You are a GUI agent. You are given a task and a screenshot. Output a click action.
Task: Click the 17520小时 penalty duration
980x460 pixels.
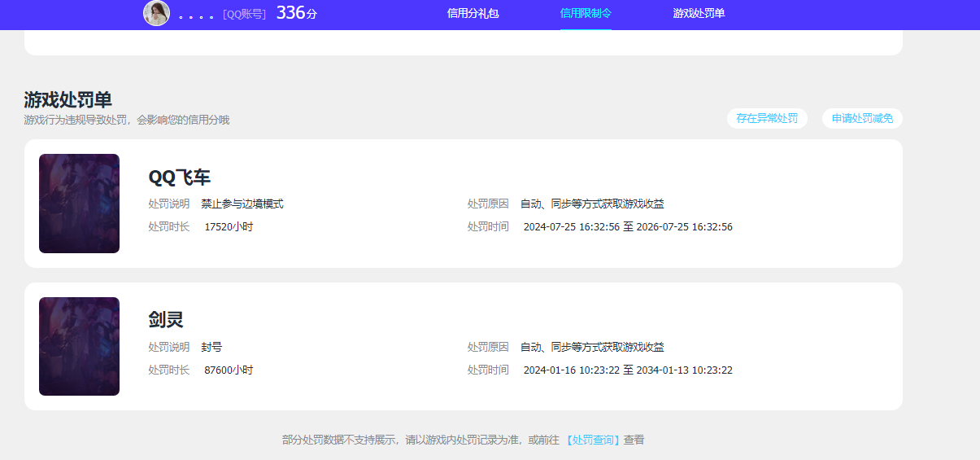tap(229, 227)
